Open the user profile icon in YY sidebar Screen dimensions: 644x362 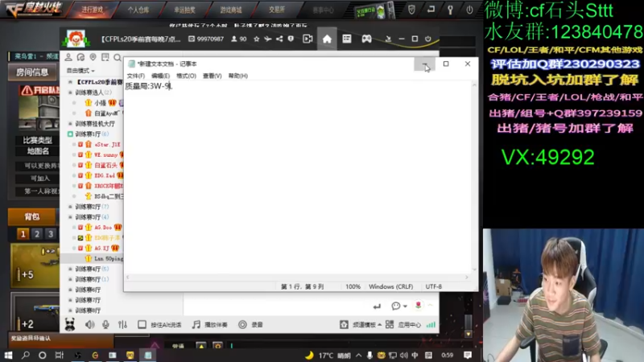(x=68, y=57)
